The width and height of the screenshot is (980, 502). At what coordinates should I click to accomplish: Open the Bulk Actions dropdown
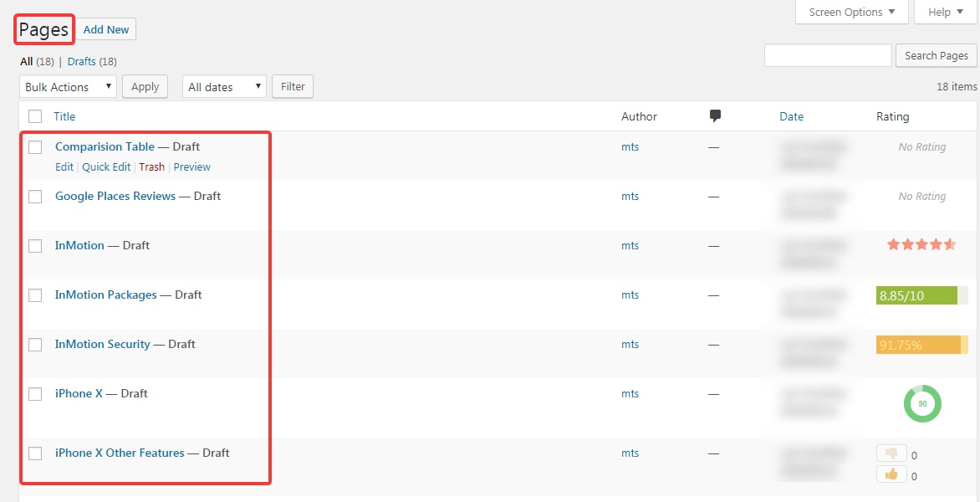pos(68,87)
